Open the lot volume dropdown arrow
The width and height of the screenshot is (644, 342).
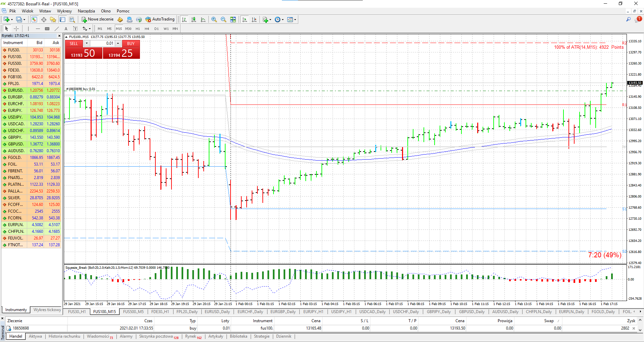[x=86, y=43]
